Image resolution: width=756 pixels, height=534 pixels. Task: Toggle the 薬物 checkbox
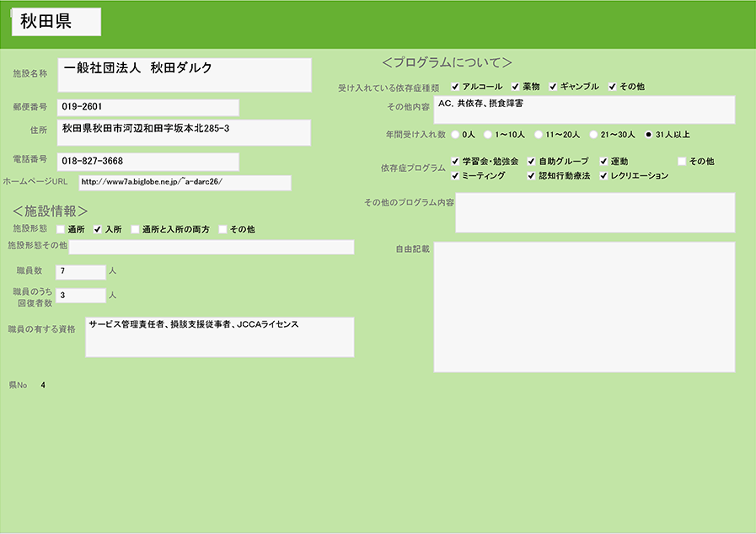click(x=515, y=87)
